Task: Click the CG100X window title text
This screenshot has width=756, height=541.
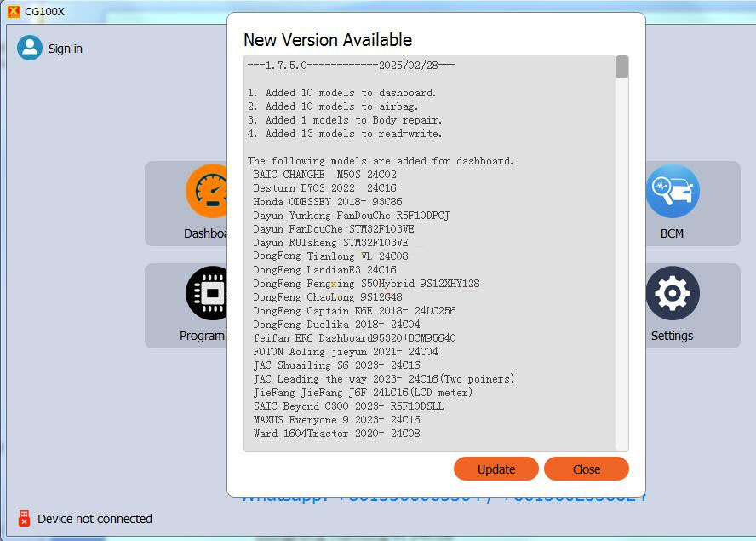Action: pyautogui.click(x=44, y=12)
